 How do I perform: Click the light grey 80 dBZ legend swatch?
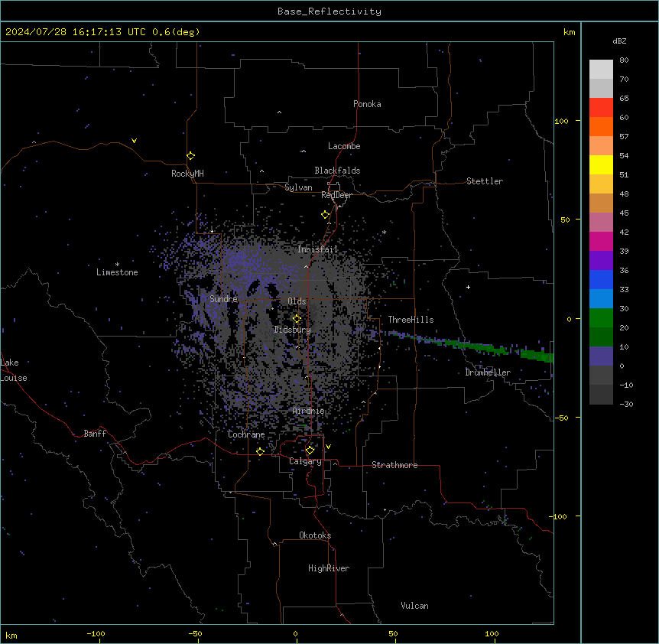coord(601,70)
